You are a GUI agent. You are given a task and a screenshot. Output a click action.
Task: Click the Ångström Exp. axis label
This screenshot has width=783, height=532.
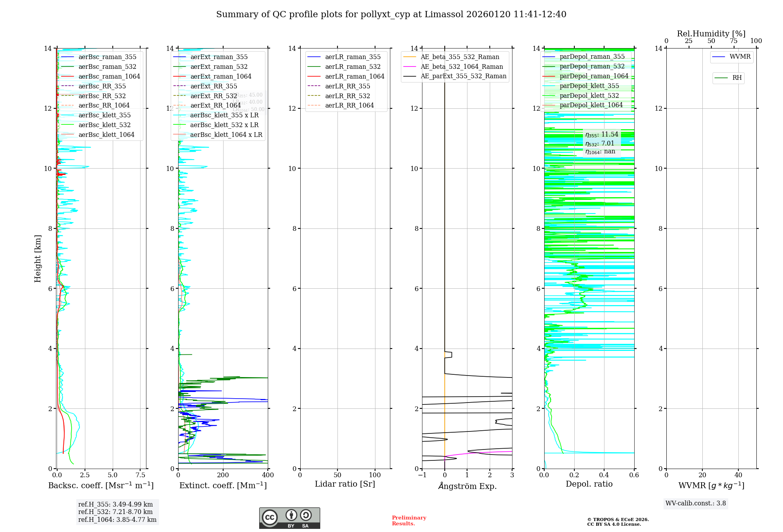[x=467, y=486]
